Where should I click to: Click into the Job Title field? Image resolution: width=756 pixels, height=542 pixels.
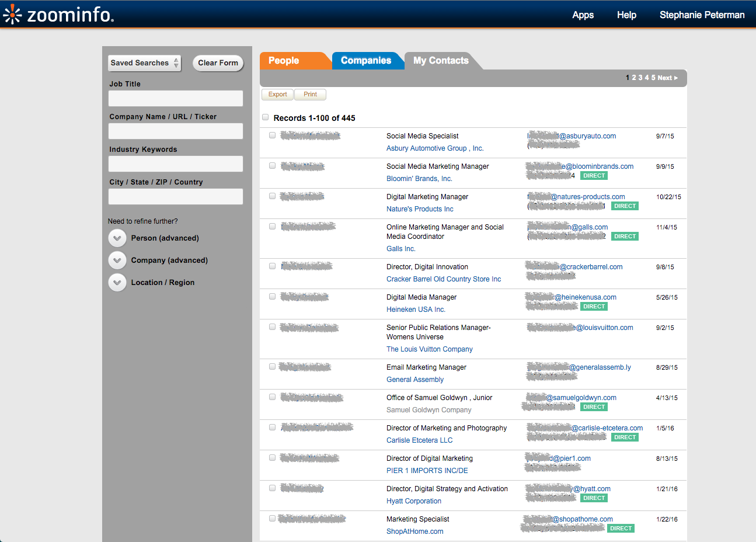coord(176,98)
